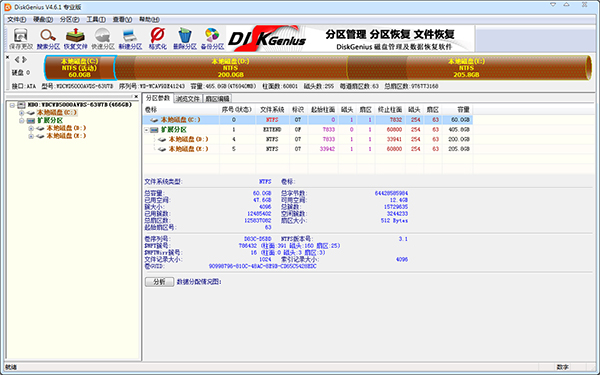Screen dimensions: 600x375
Task: Click the 扩展分区 icon in the left tree
Action: [x=31, y=121]
